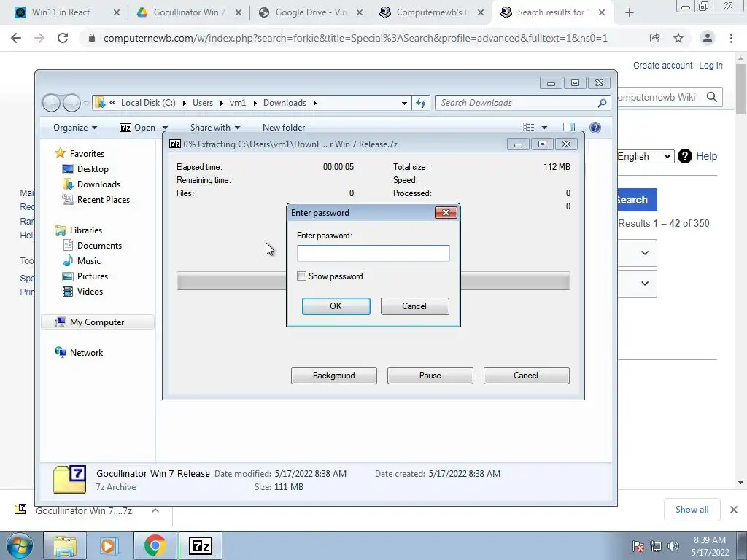Click the Chrome address bar URL

[x=355, y=38]
